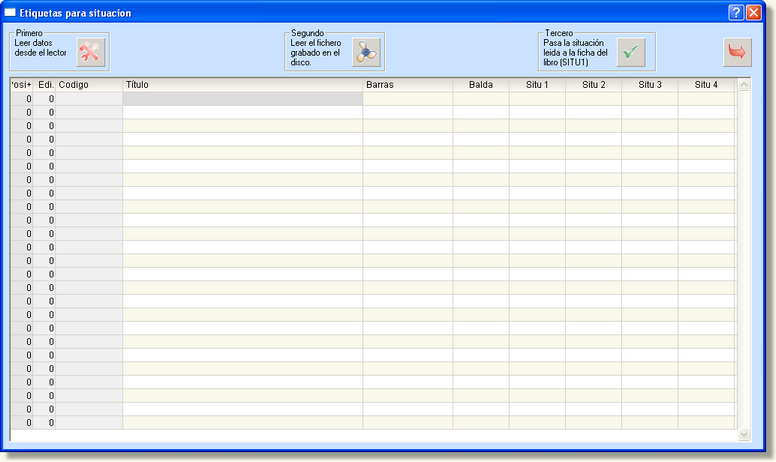Click the Balda column header
This screenshot has width=776, height=462.
pos(481,85)
